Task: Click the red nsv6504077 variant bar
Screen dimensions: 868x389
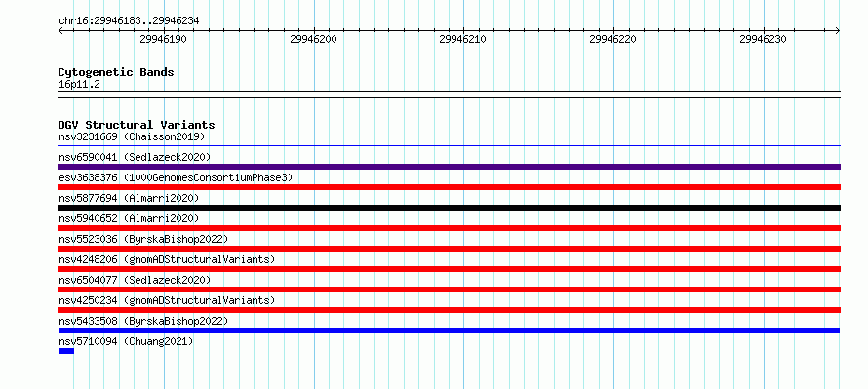Action: 450,290
